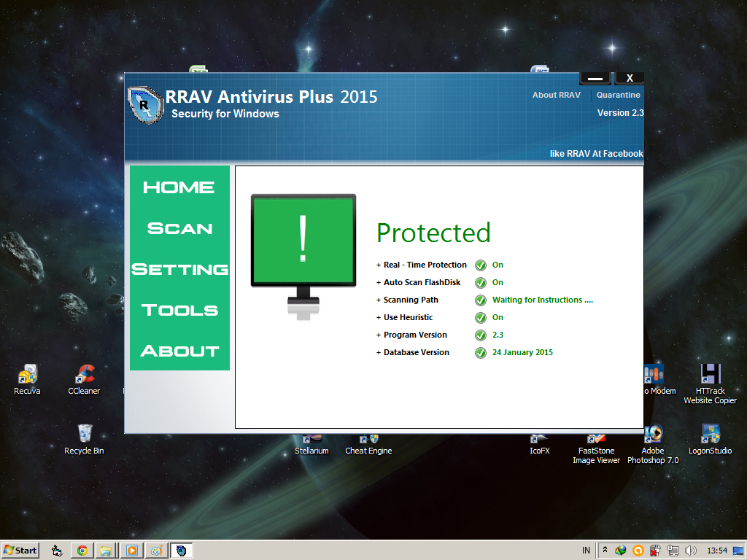Open Recuva from the desktop
Screen dimensions: 747x560
[27, 374]
